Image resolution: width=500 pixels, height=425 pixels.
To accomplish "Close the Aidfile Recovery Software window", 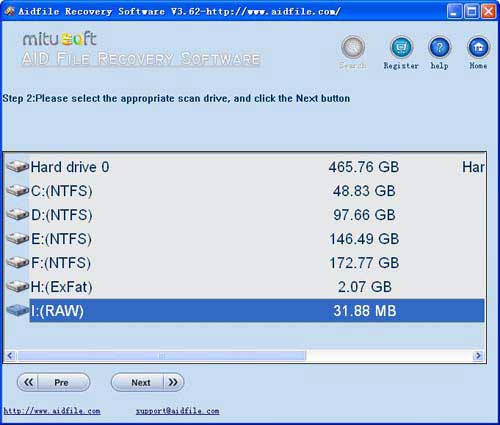I will 489,12.
